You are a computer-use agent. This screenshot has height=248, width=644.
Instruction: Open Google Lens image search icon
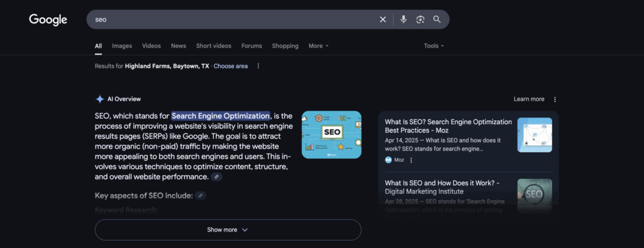coord(420,20)
